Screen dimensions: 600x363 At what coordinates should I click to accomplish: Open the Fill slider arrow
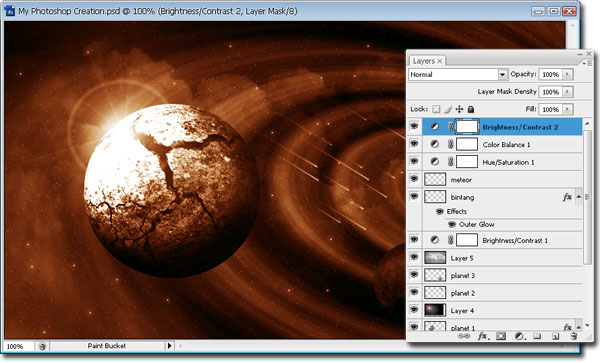tap(567, 109)
